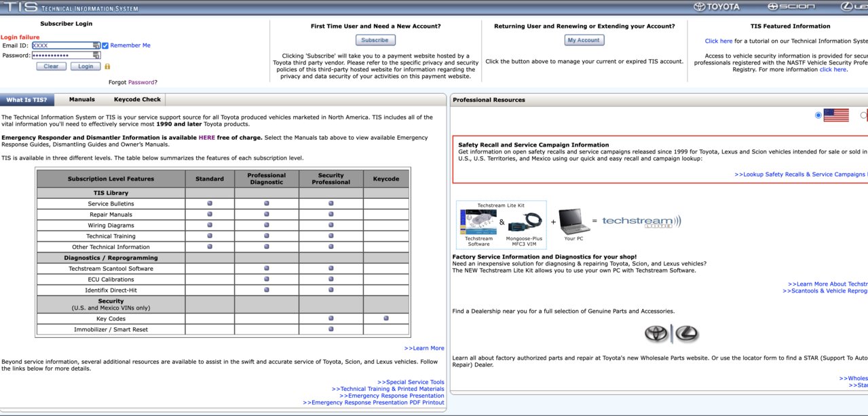Click the TIS Technical Information System logo
Image resolution: width=868 pixels, height=416 pixels.
pyautogui.click(x=70, y=7)
